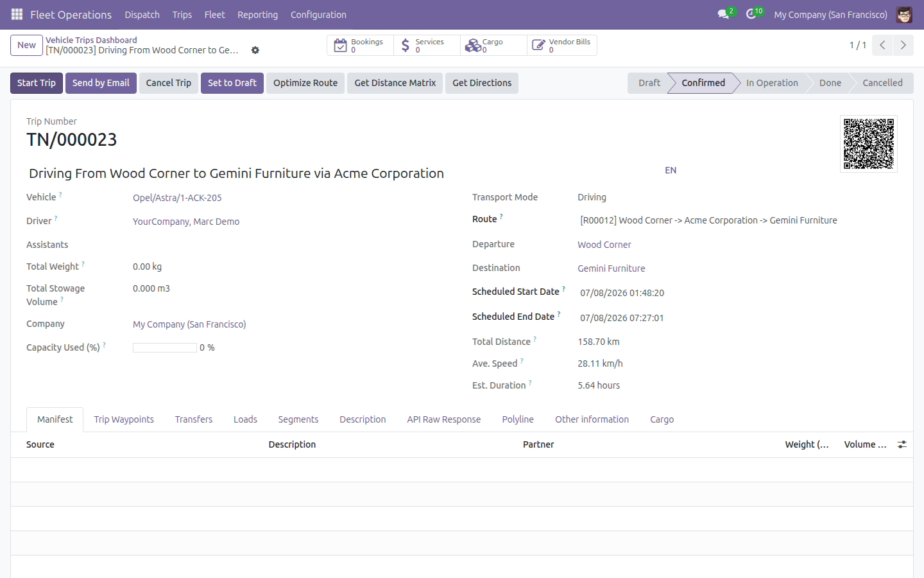Screen dimensions: 924x578
Task: Open Bookings smart button
Action: tap(360, 45)
